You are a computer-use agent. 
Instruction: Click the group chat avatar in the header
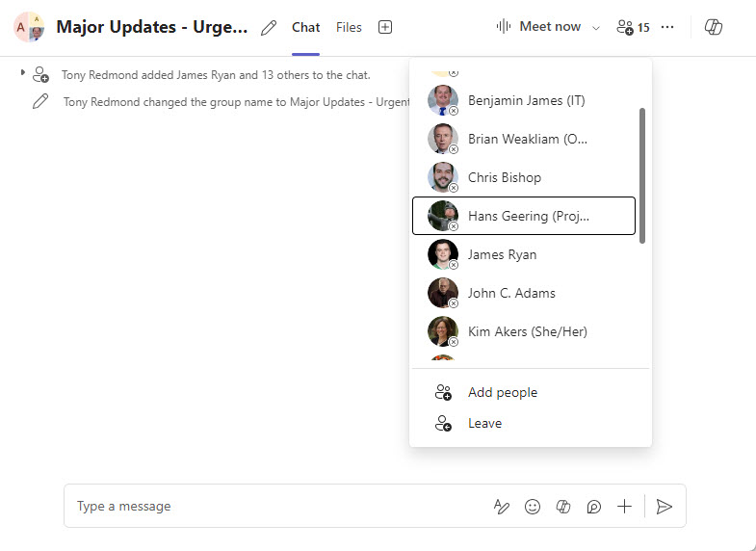tap(29, 27)
